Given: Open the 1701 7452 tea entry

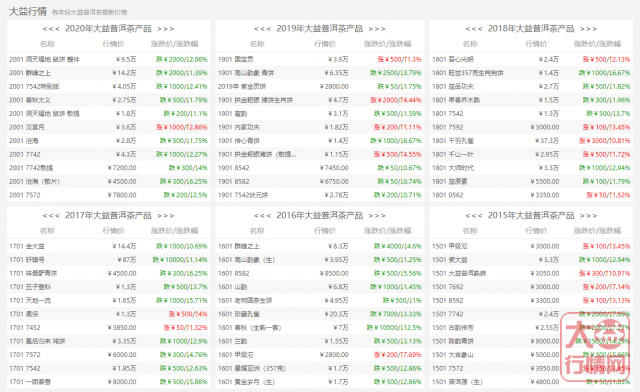Looking at the screenshot, I should (24, 327).
